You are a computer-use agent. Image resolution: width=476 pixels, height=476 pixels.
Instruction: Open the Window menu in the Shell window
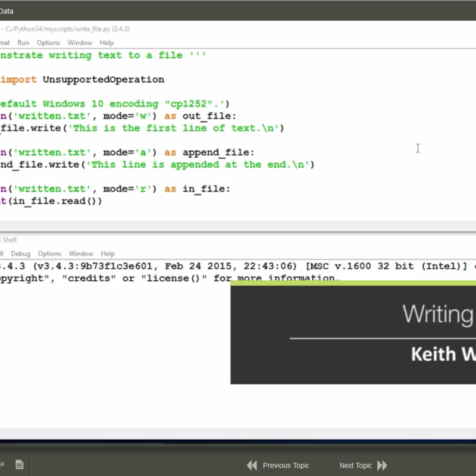point(81,254)
